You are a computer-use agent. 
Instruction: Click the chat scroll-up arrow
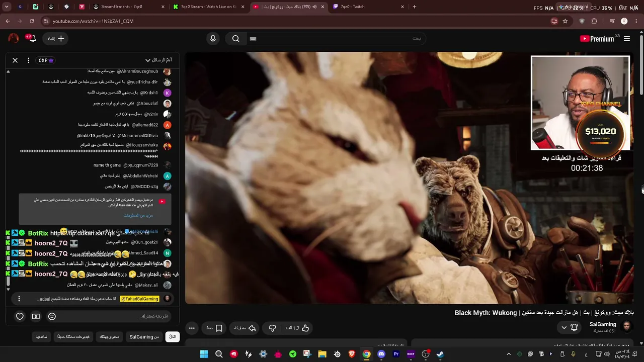point(8,71)
